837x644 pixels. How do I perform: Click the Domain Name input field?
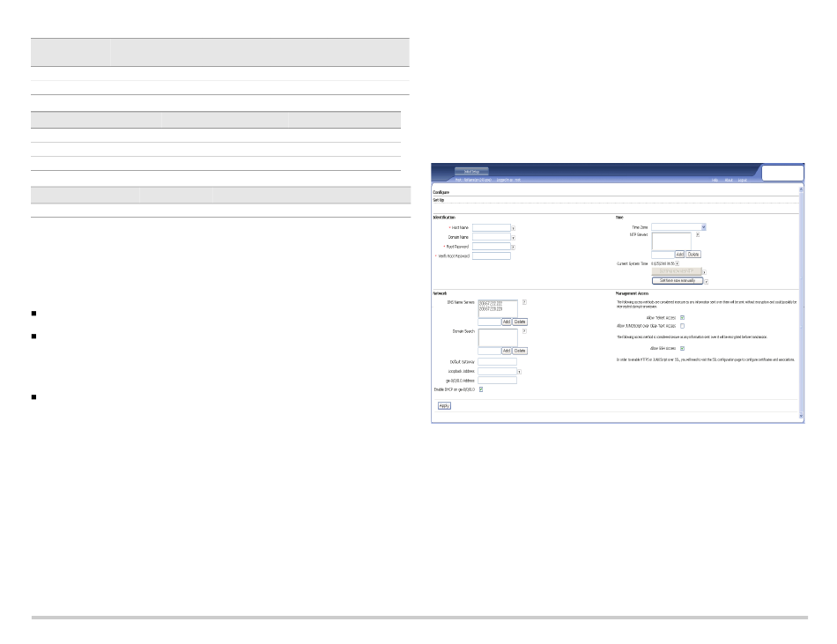point(491,237)
